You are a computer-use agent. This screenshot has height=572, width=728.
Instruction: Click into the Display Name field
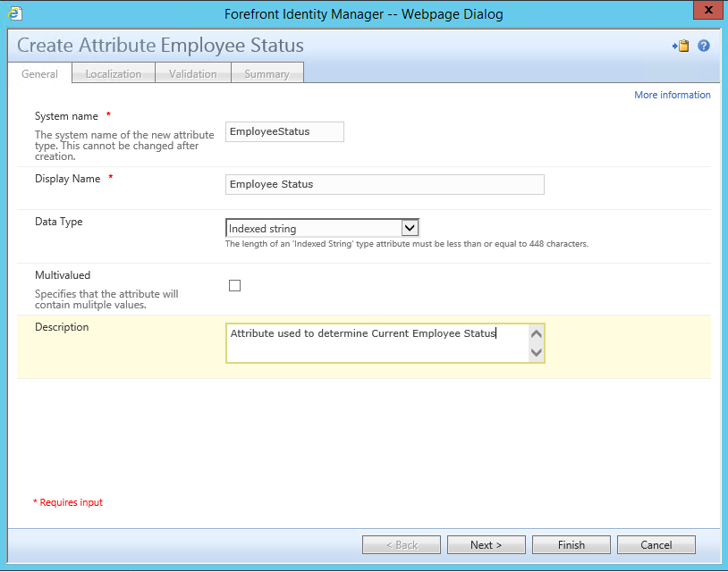pyautogui.click(x=385, y=185)
